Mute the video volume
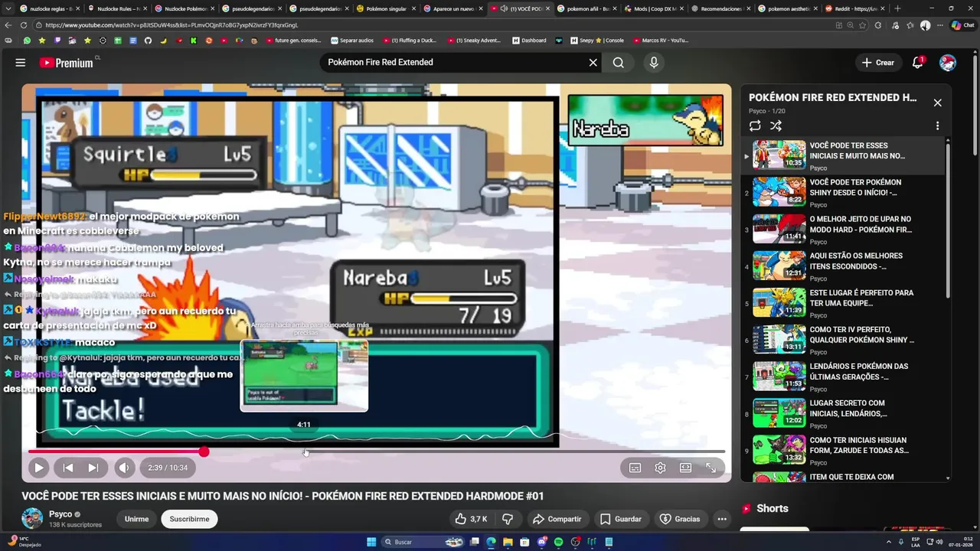 (x=124, y=468)
